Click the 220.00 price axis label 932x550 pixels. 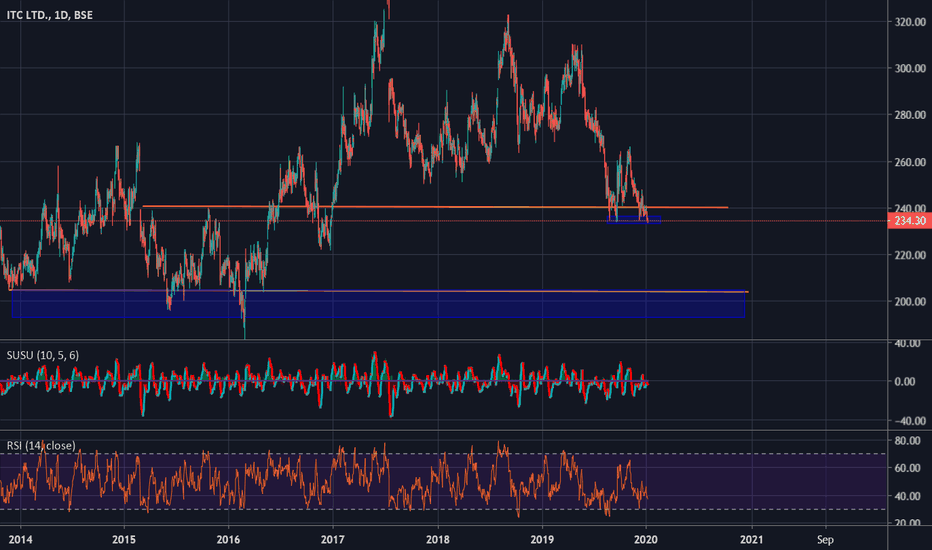910,255
